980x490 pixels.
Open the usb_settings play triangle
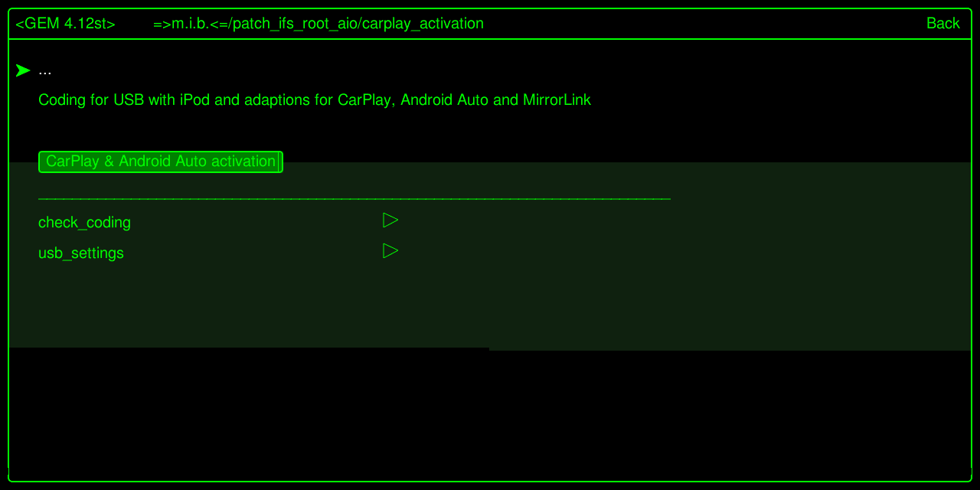[x=390, y=250]
